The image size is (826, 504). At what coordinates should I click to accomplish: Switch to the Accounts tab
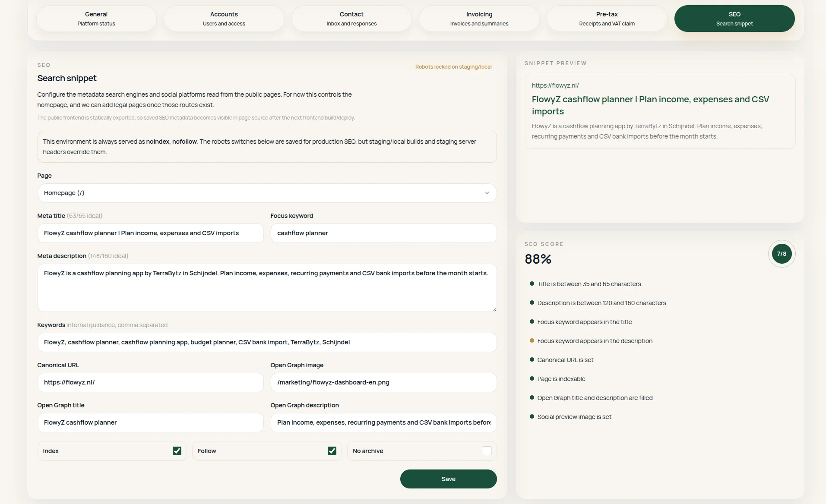click(x=224, y=19)
